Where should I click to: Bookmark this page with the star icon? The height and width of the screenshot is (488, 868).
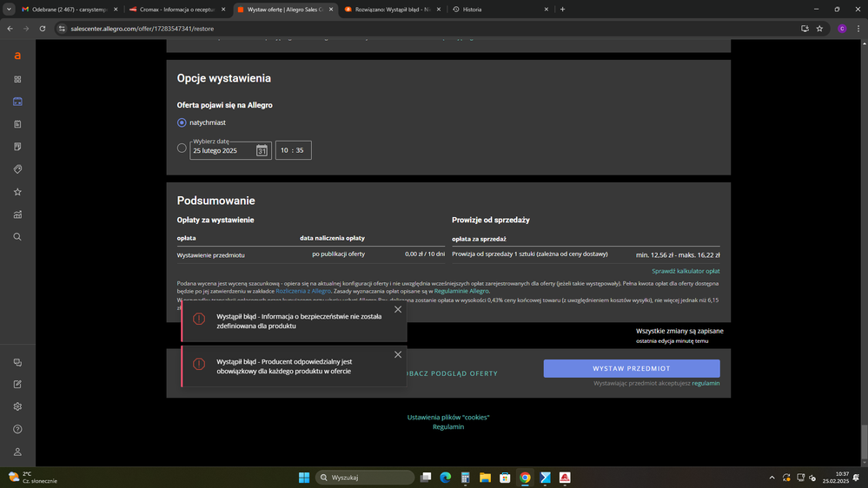coord(819,29)
